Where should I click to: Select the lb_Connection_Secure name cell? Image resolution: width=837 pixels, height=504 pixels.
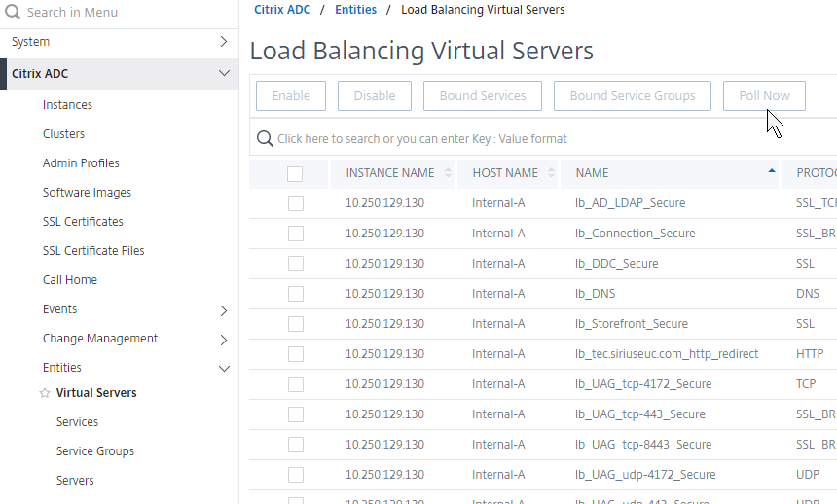coord(636,234)
